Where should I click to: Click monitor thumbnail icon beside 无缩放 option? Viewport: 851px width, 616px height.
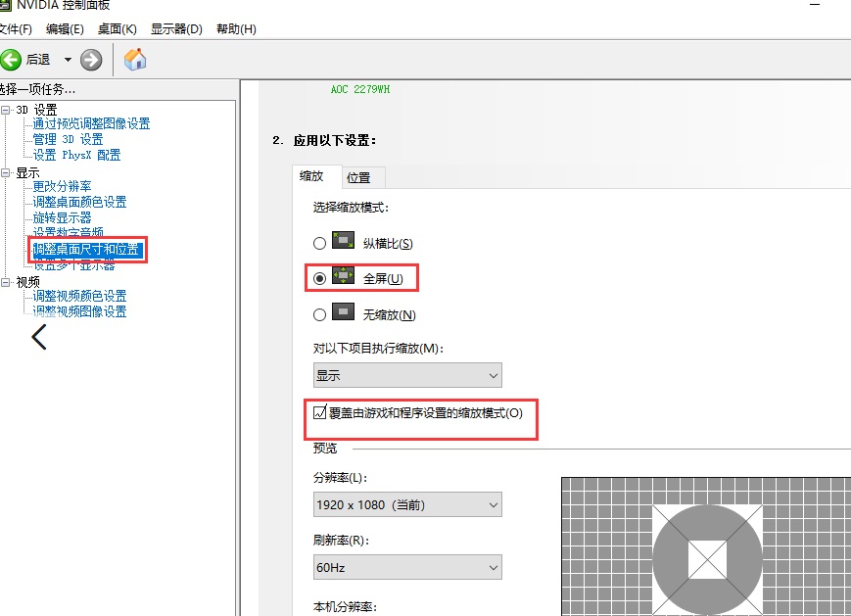(343, 314)
